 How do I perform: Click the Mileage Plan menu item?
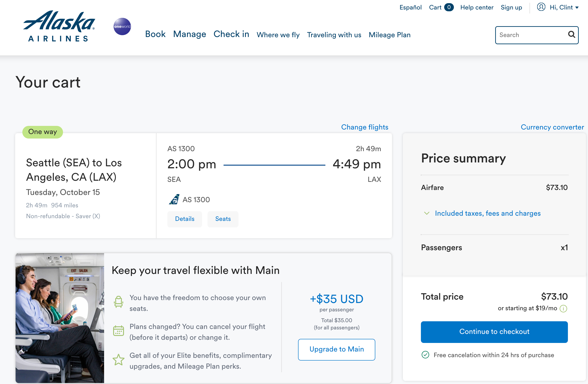(x=390, y=35)
